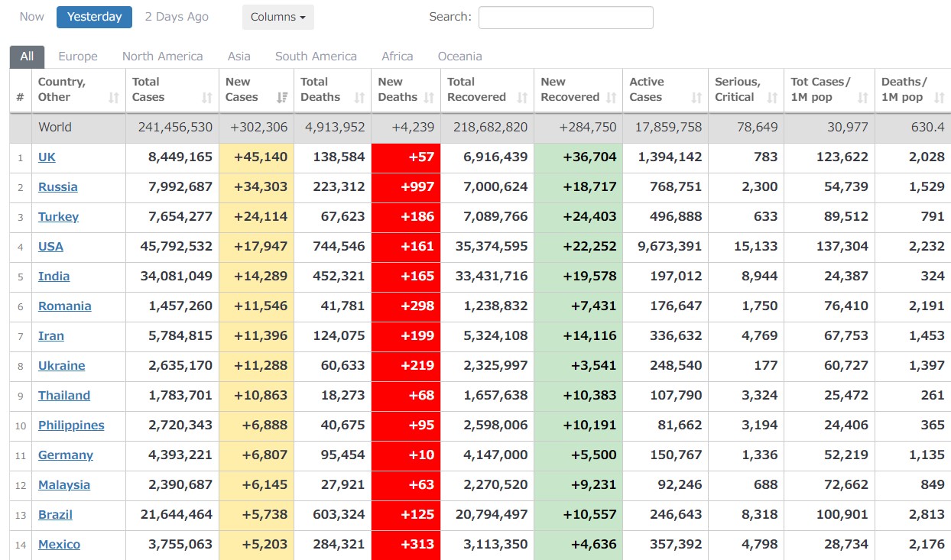
Task: Sort by Total Recovered sort arrows
Action: (x=522, y=98)
